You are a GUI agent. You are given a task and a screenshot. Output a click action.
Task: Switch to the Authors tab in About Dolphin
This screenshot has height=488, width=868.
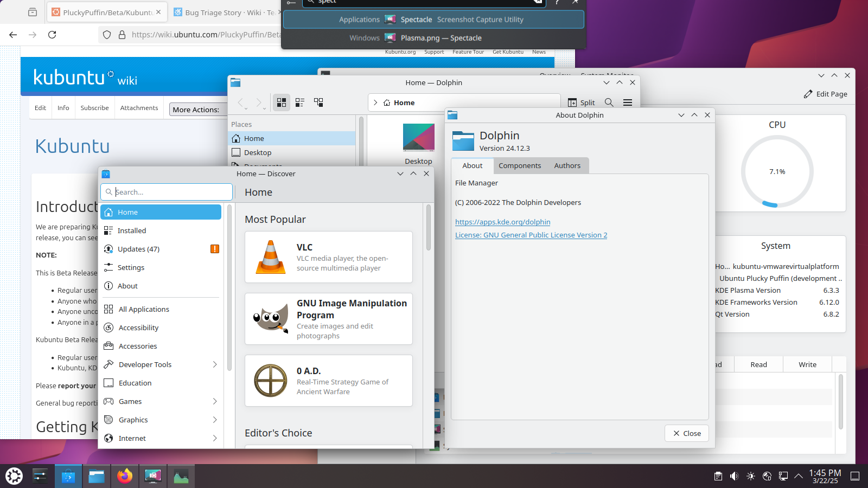tap(567, 166)
